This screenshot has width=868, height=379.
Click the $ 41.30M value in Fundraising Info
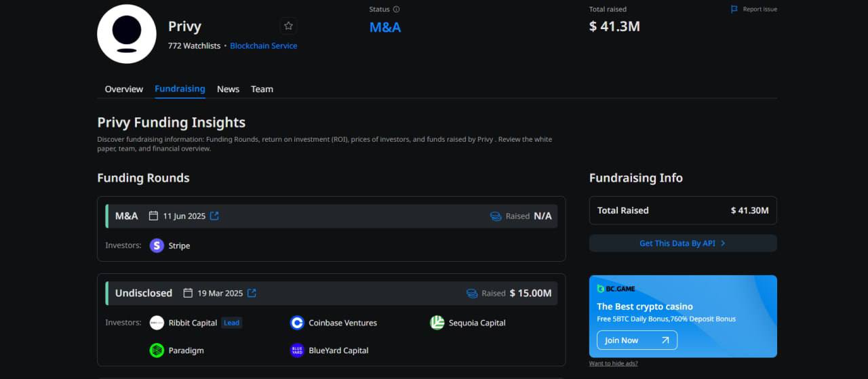click(x=749, y=211)
